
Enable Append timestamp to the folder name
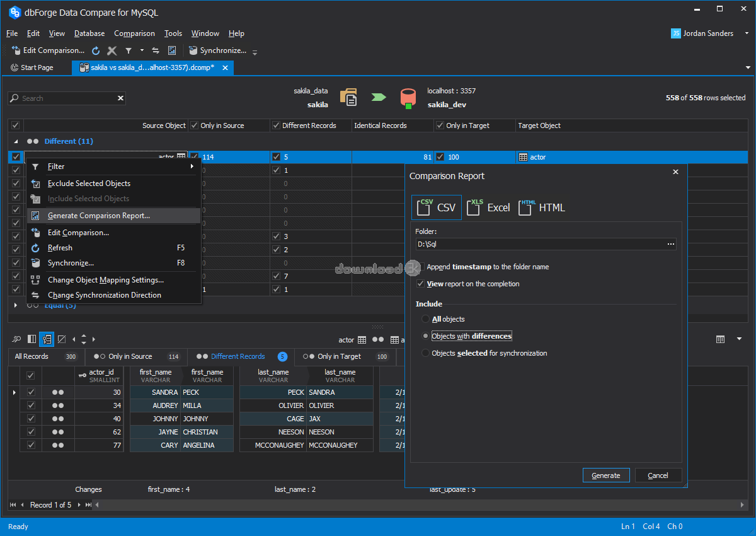pos(421,267)
